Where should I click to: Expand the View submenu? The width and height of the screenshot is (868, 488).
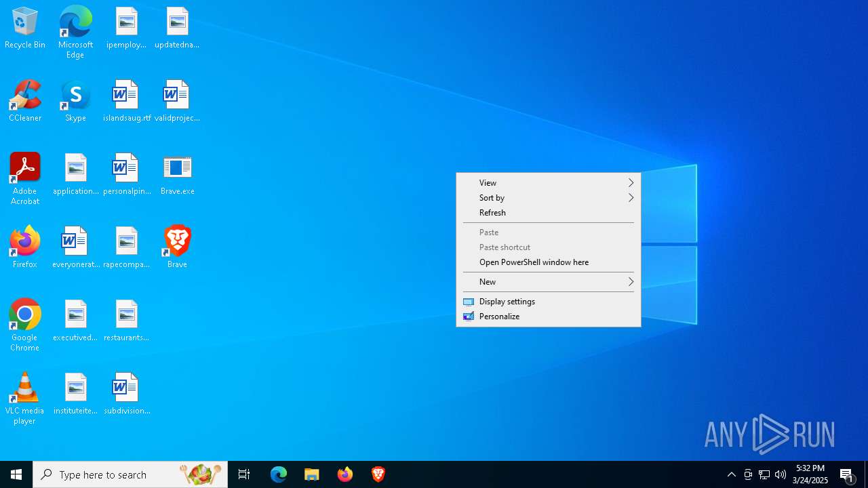pyautogui.click(x=549, y=183)
